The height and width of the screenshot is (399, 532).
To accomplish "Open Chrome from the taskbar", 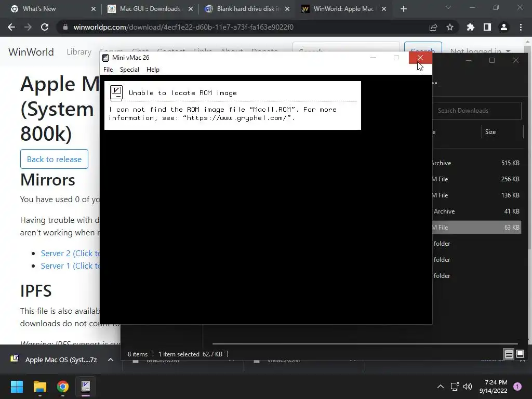I will [x=63, y=387].
